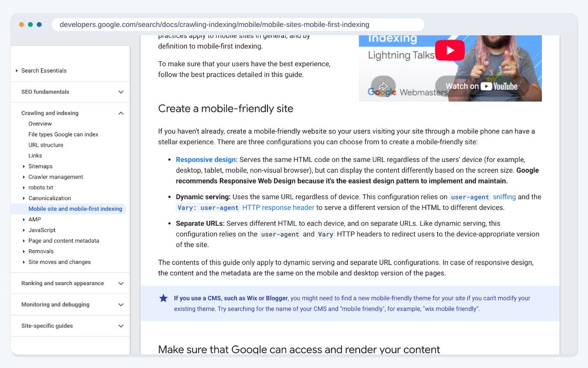Click the video share arrow icon

pos(383,86)
